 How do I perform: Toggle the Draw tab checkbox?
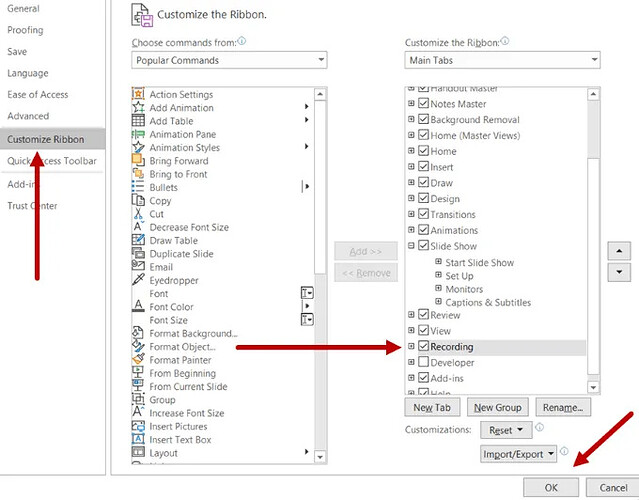(x=424, y=183)
